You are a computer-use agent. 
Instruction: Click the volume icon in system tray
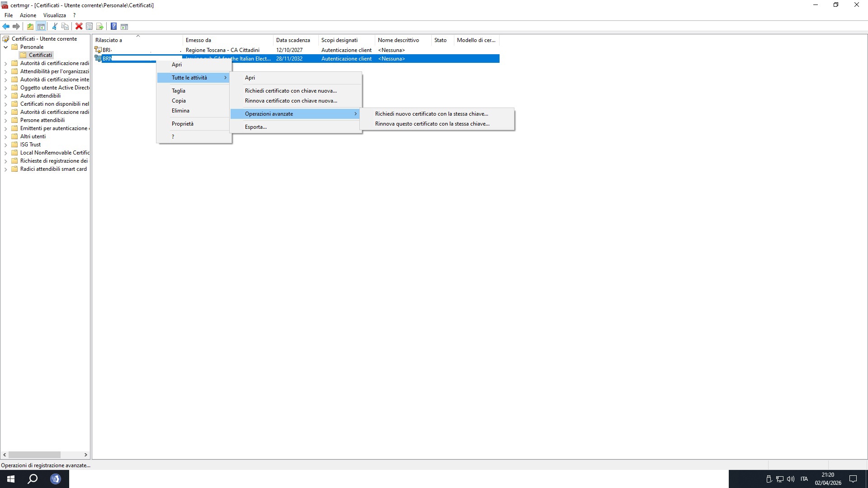pyautogui.click(x=791, y=479)
